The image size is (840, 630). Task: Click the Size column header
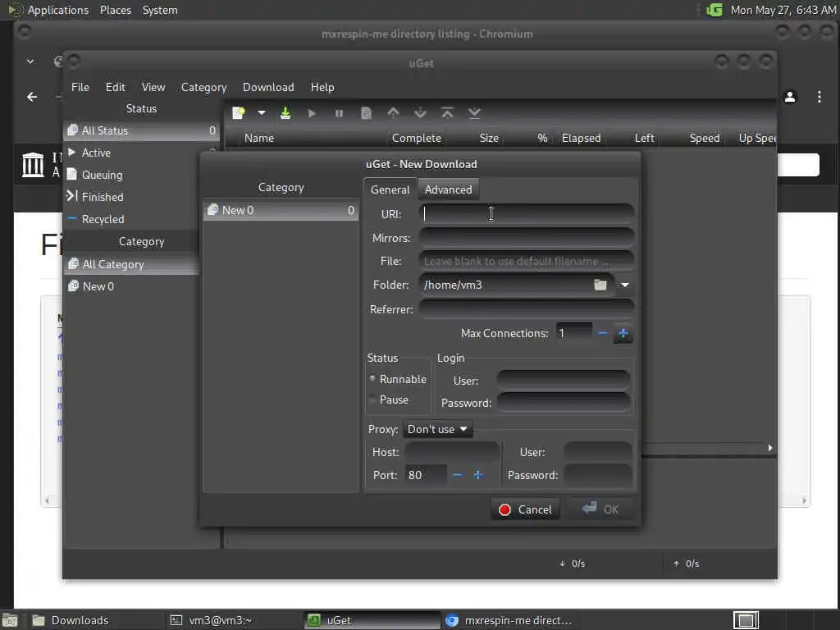pos(489,138)
